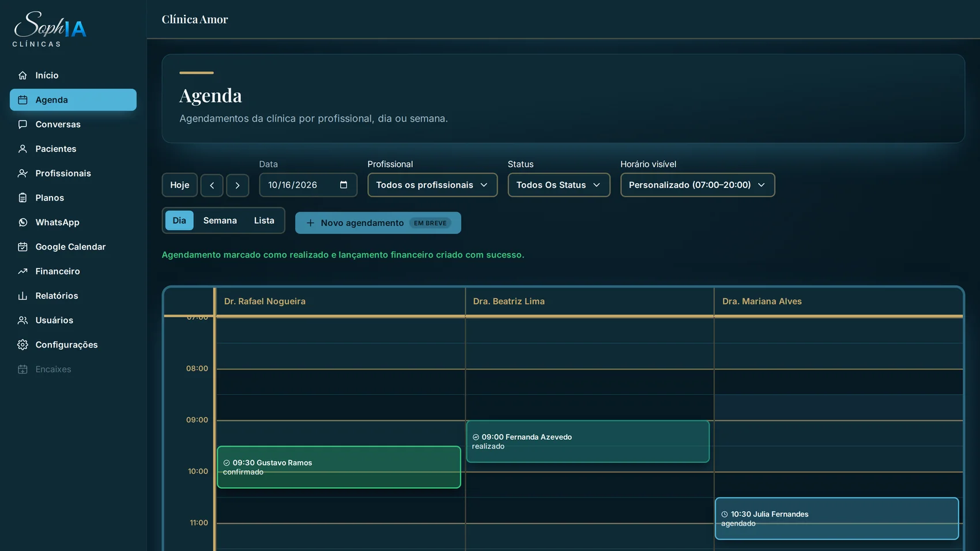
Task: Click the date field showing 10/16/2026
Action: click(308, 185)
